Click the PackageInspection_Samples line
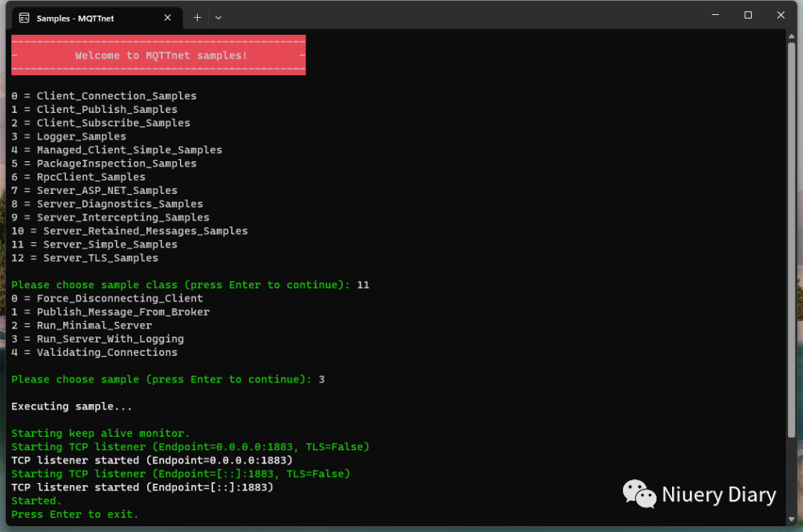Image resolution: width=803 pixels, height=532 pixels. pos(104,163)
